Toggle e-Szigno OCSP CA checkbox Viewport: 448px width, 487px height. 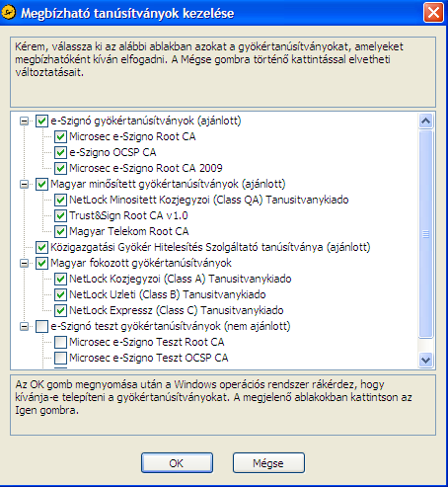pyautogui.click(x=60, y=152)
